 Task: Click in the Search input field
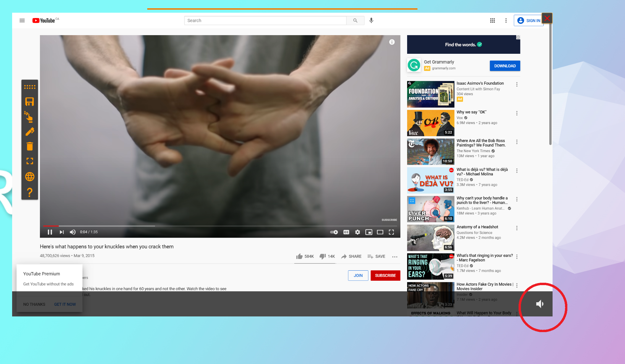point(265,20)
